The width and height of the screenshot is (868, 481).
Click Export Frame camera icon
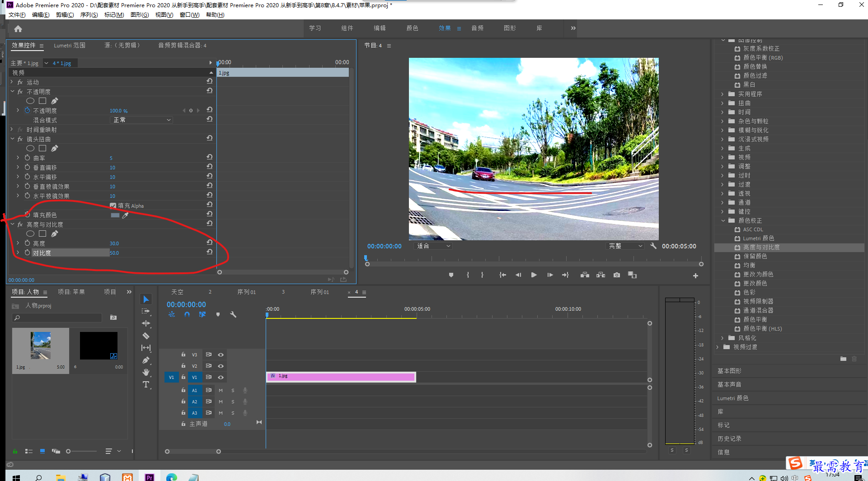click(617, 275)
